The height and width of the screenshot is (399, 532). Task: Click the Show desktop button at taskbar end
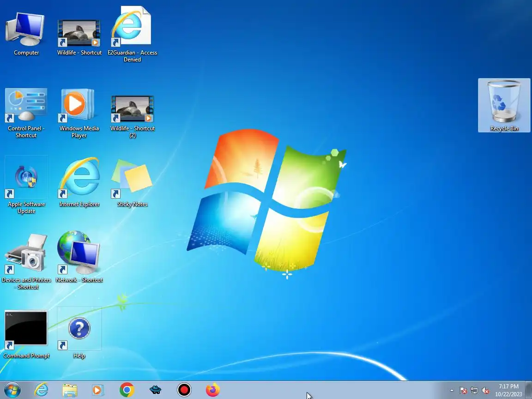(529, 390)
